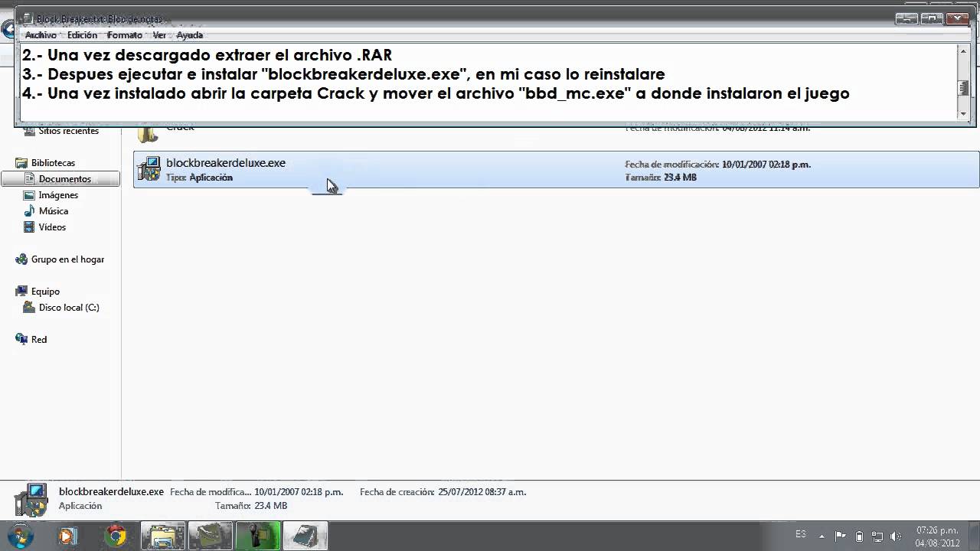Viewport: 980px width, 551px height.
Task: Click Fecha de creación value in details pane
Action: tap(482, 492)
